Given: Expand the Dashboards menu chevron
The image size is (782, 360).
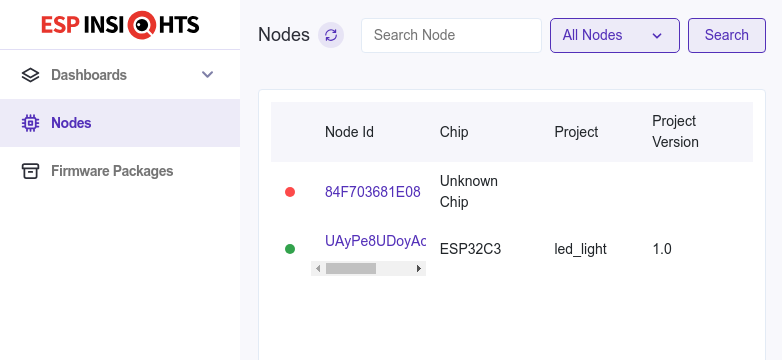Looking at the screenshot, I should coord(207,75).
